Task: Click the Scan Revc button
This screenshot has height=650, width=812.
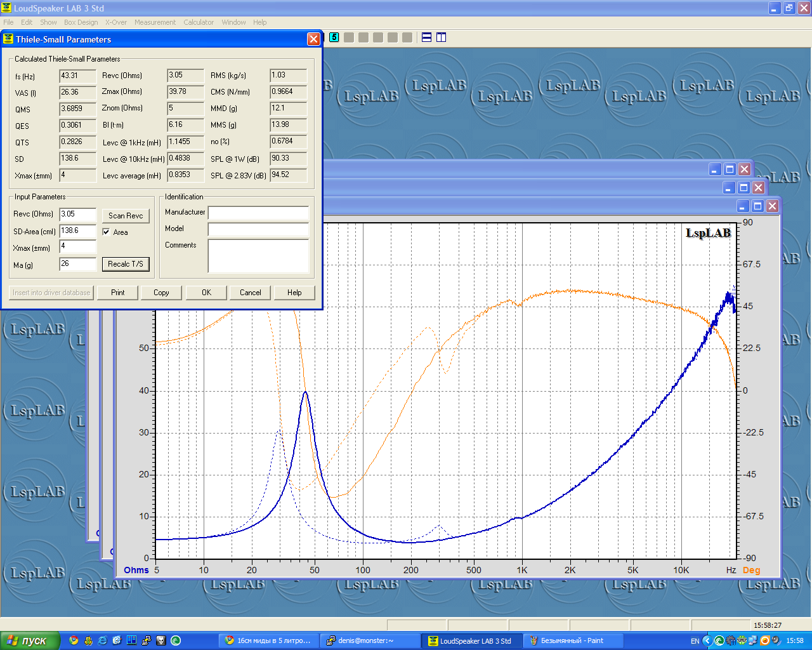Action: [x=126, y=216]
